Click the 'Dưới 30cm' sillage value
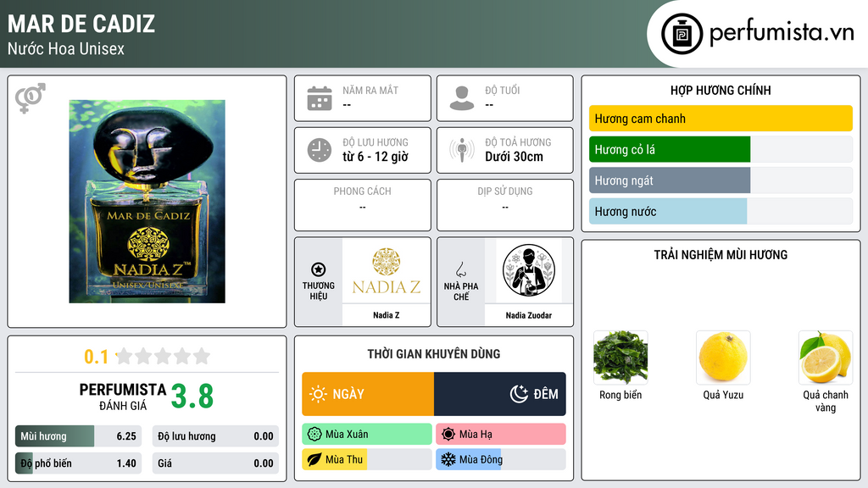Screen dimensions: 868x488 (x=515, y=157)
